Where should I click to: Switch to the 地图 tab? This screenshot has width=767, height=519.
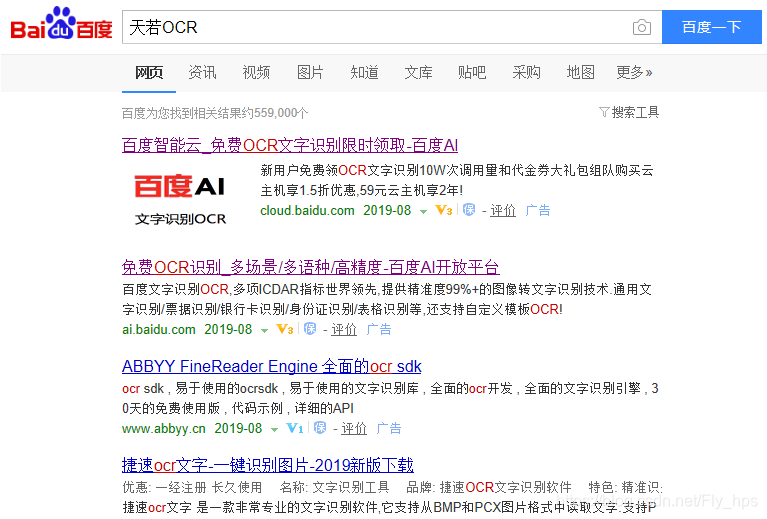click(x=580, y=72)
